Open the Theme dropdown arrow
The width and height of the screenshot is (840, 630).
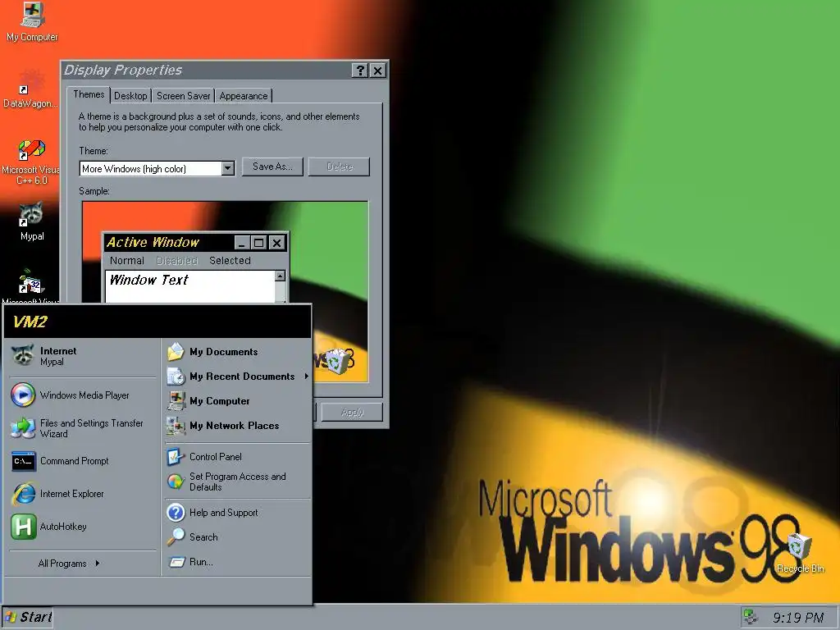(228, 168)
